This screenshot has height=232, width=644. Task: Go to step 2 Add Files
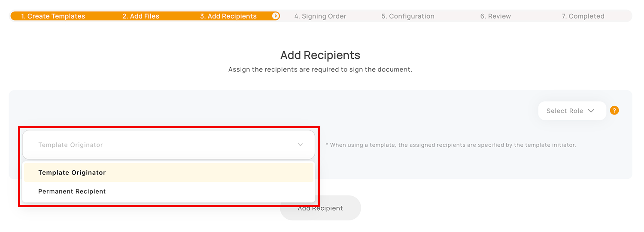click(x=141, y=16)
